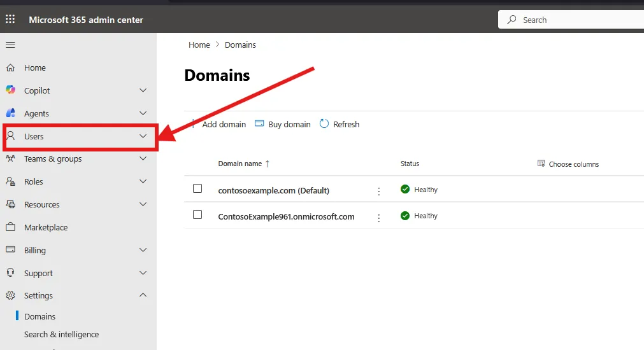Expand the Roles menu chevron
Image resolution: width=644 pixels, height=350 pixels.
143,181
